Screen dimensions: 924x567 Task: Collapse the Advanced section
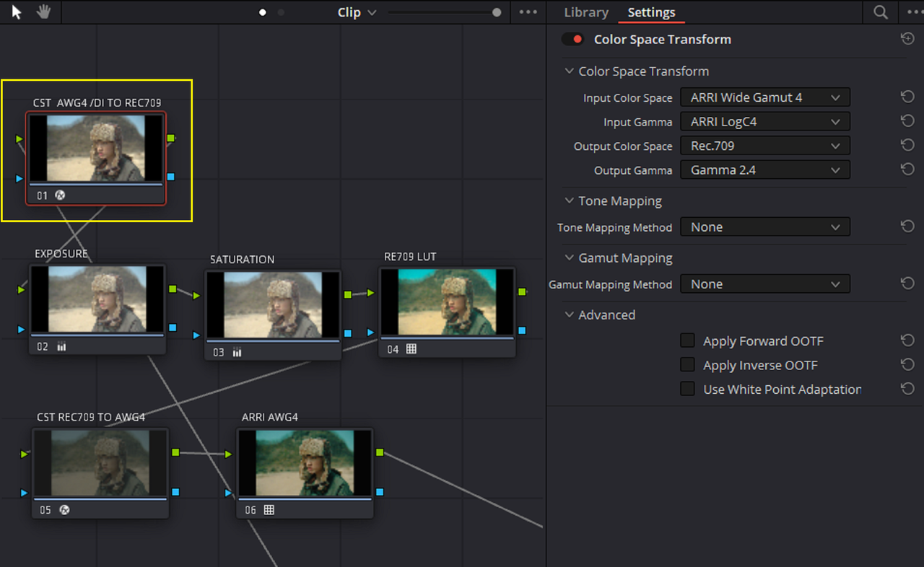tap(570, 315)
